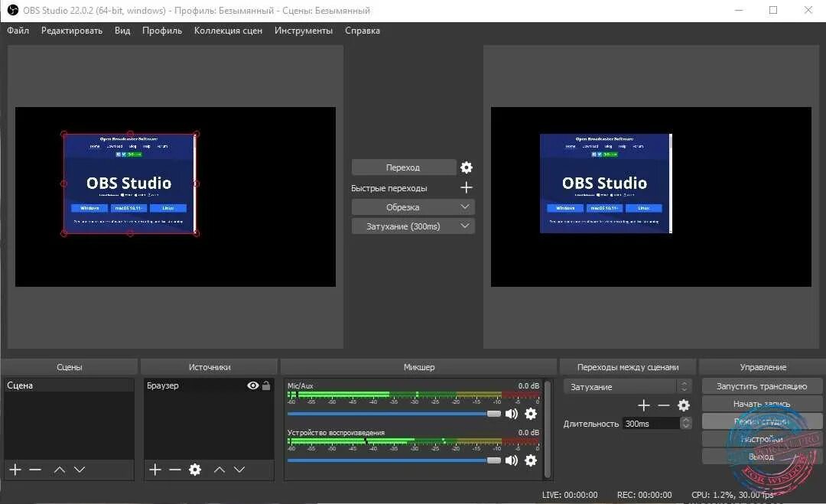
Task: Open Mic/Aux audio settings gear
Action: click(x=531, y=414)
